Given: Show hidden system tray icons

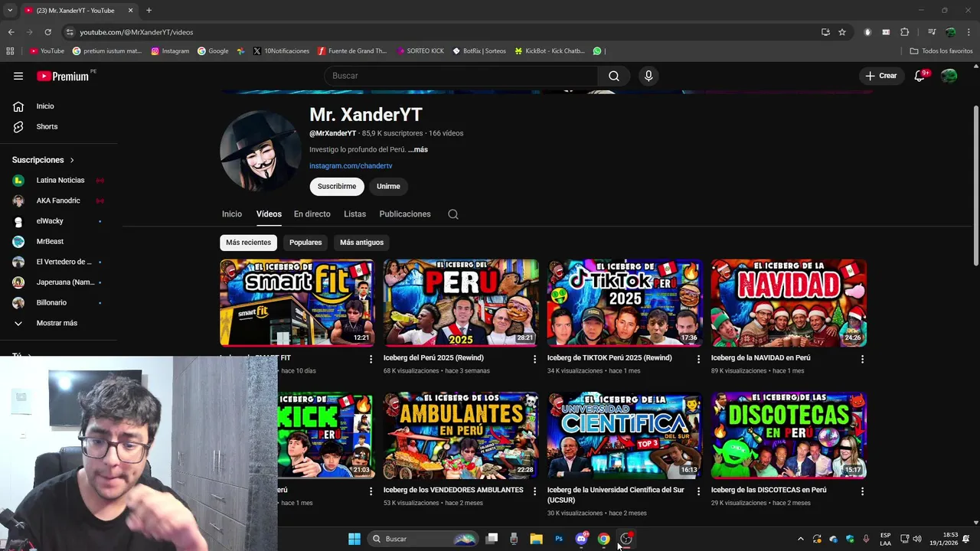Looking at the screenshot, I should point(801,539).
